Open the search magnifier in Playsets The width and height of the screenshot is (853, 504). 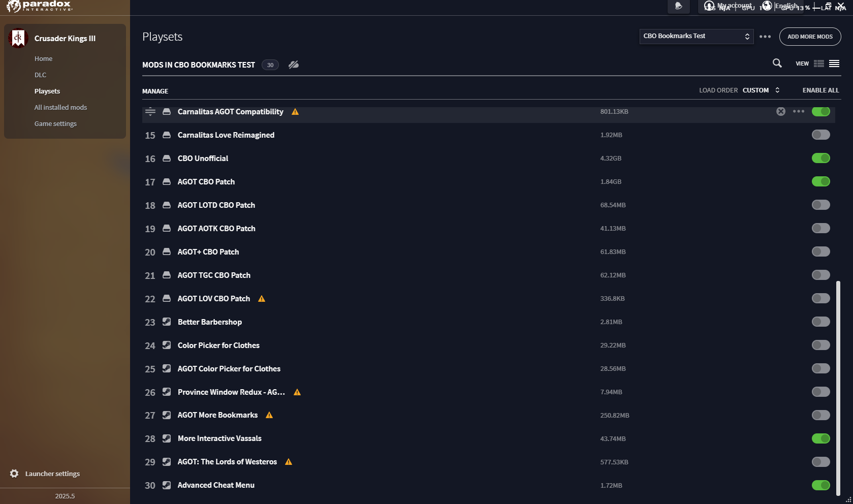coord(777,63)
